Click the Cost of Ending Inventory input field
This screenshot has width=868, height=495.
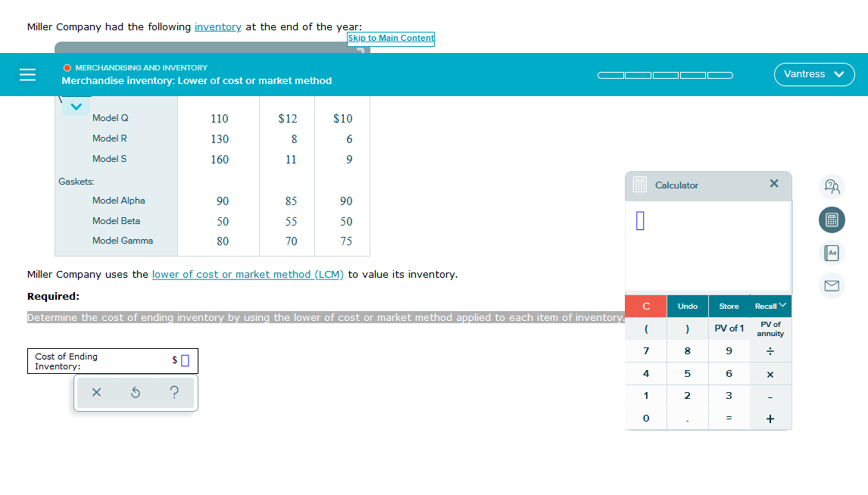[184, 360]
